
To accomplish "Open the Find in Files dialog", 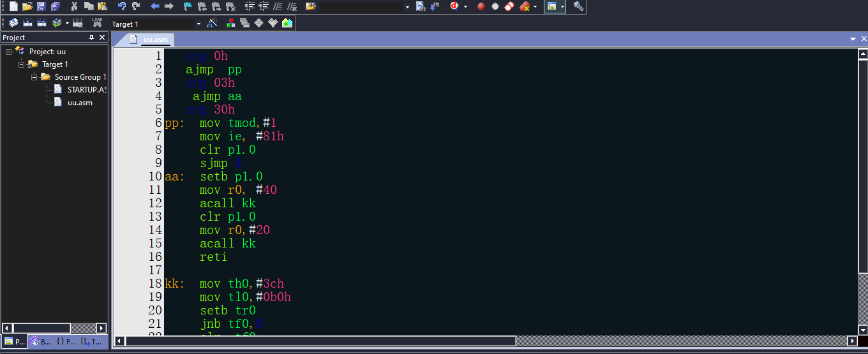I will [311, 6].
